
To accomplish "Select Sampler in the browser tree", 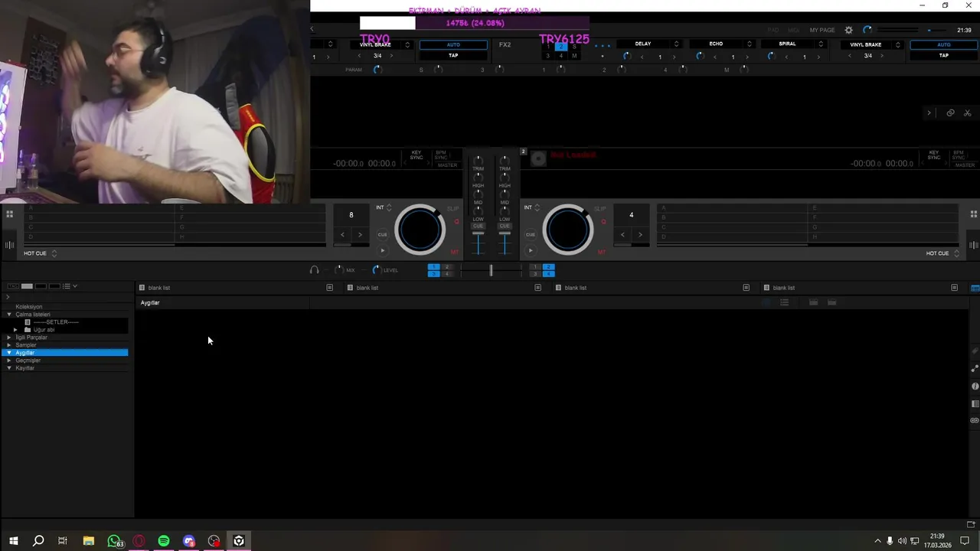I will [26, 345].
